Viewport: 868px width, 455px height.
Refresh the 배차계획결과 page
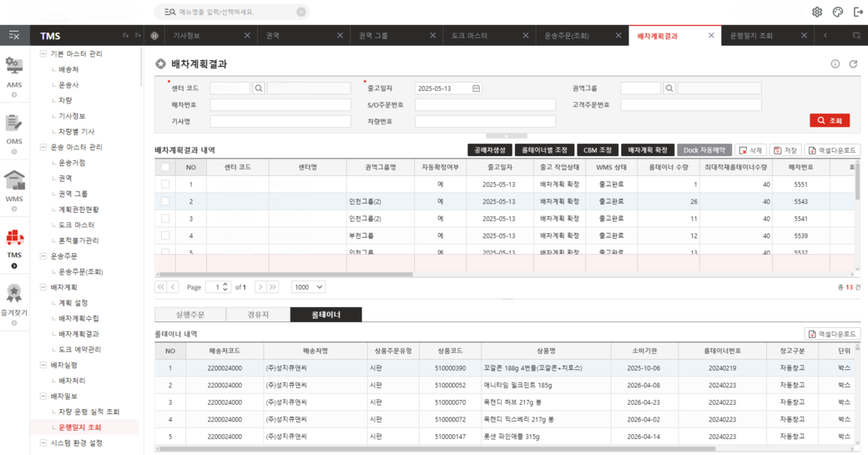853,64
